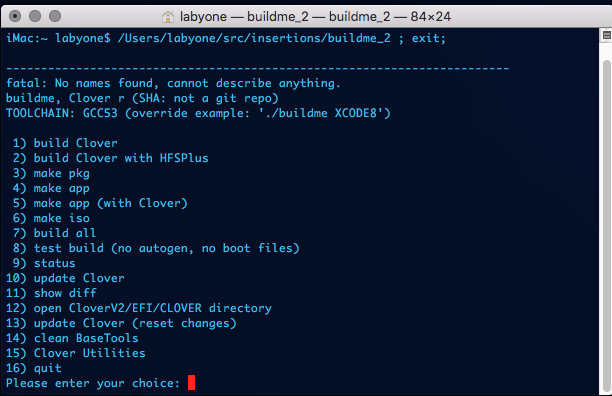Viewport: 612px width, 396px height.
Task: Click '12) open CloverV2/EFI/CLOVER directory'
Action: click(x=139, y=308)
